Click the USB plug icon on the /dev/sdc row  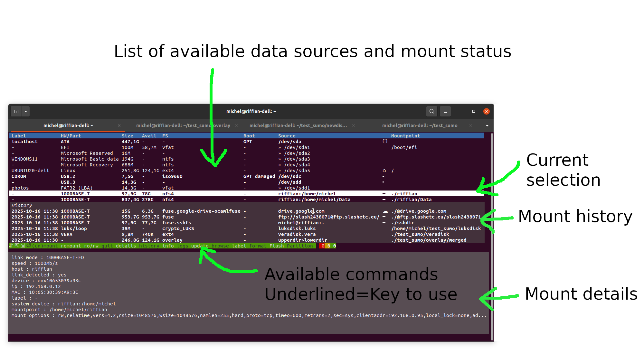pyautogui.click(x=384, y=176)
